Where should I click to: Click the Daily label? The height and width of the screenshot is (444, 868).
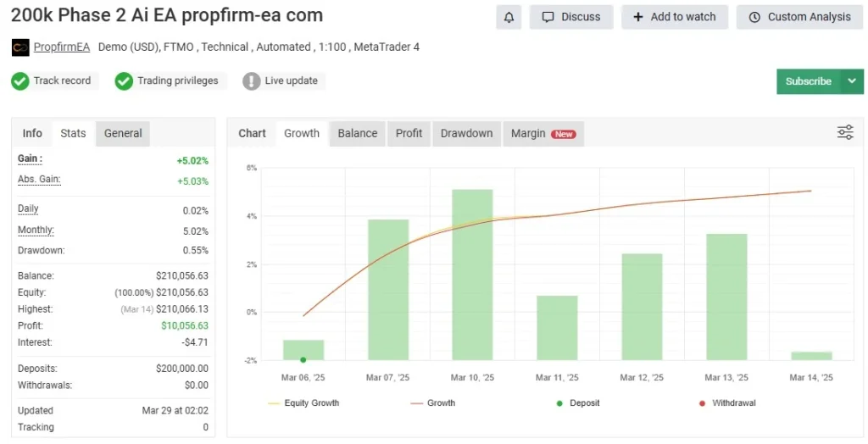pos(28,208)
